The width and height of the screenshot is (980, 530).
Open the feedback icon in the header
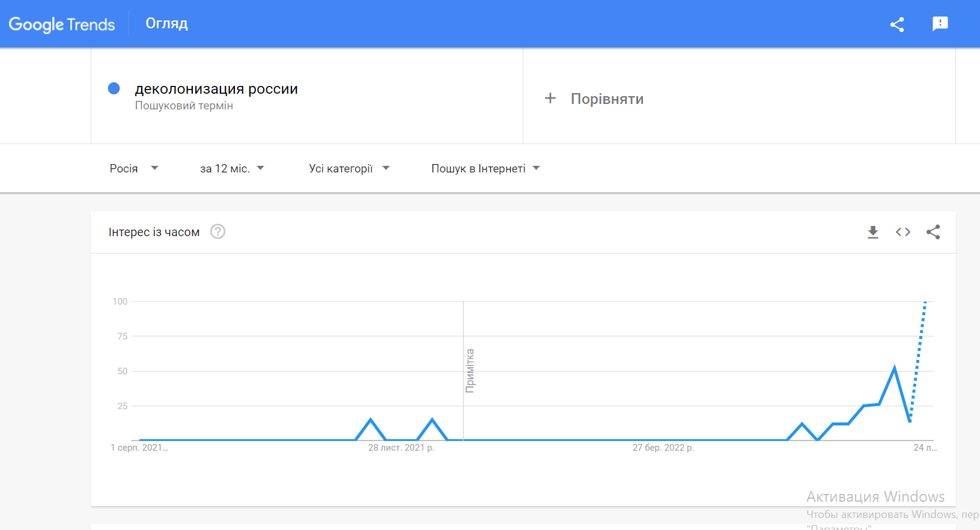pos(940,24)
